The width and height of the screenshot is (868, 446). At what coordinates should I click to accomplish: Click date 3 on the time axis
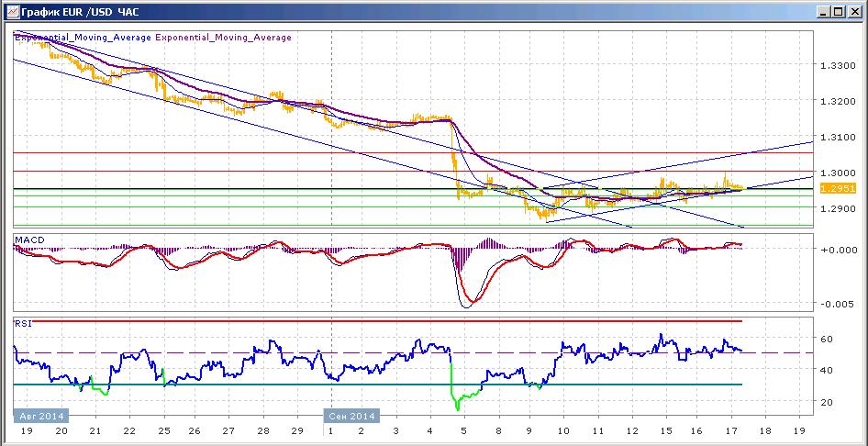pos(395,430)
